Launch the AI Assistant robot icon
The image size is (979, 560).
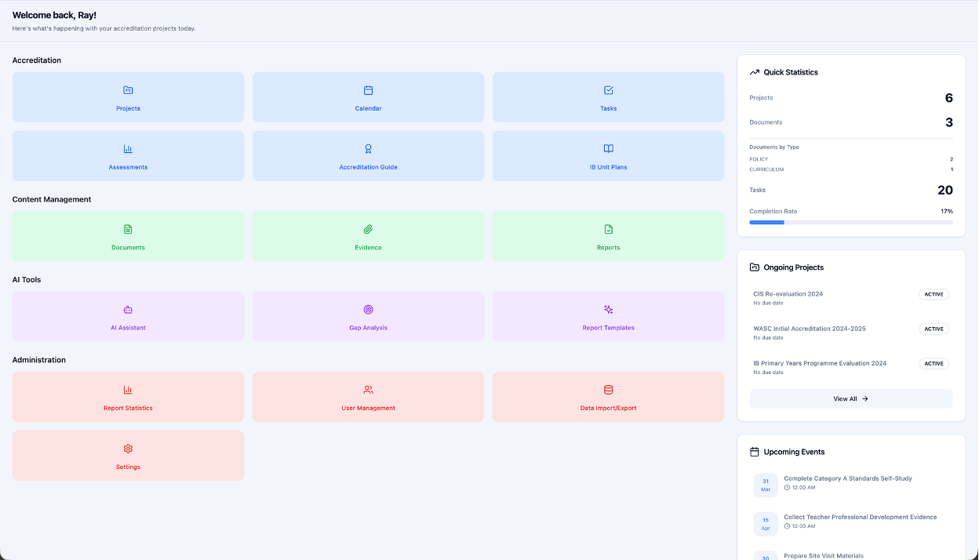coord(128,310)
